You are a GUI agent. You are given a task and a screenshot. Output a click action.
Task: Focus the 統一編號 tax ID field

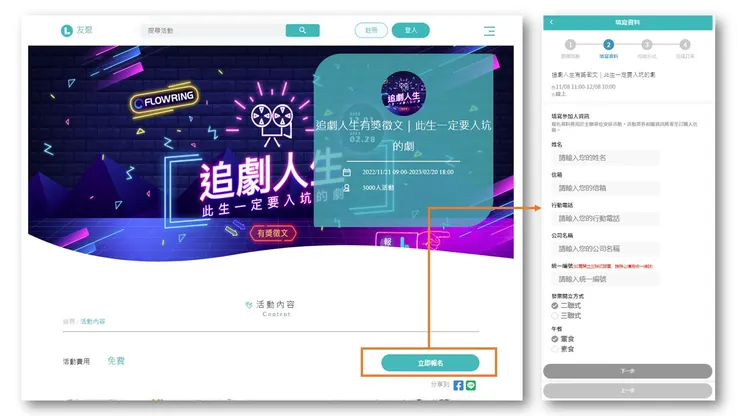pos(605,279)
